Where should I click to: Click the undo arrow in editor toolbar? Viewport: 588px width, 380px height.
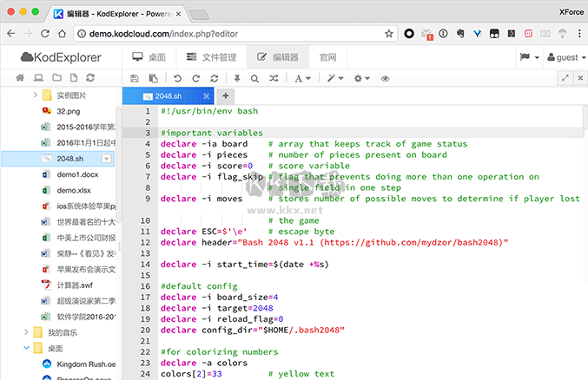(x=176, y=78)
